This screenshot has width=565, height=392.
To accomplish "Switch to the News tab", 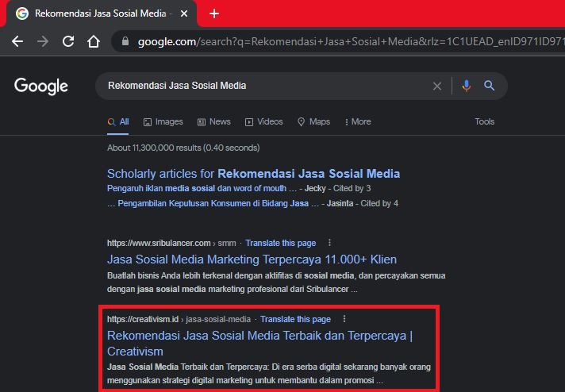I will pos(214,121).
